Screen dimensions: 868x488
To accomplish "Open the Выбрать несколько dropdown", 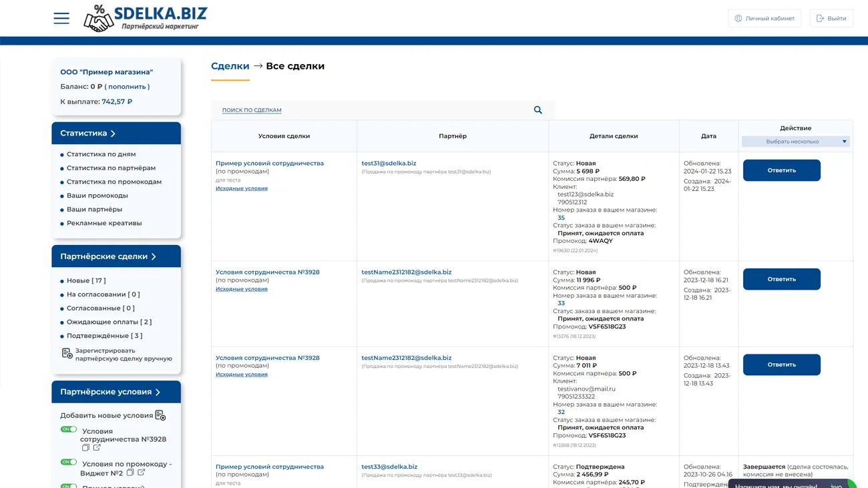I will click(x=795, y=142).
